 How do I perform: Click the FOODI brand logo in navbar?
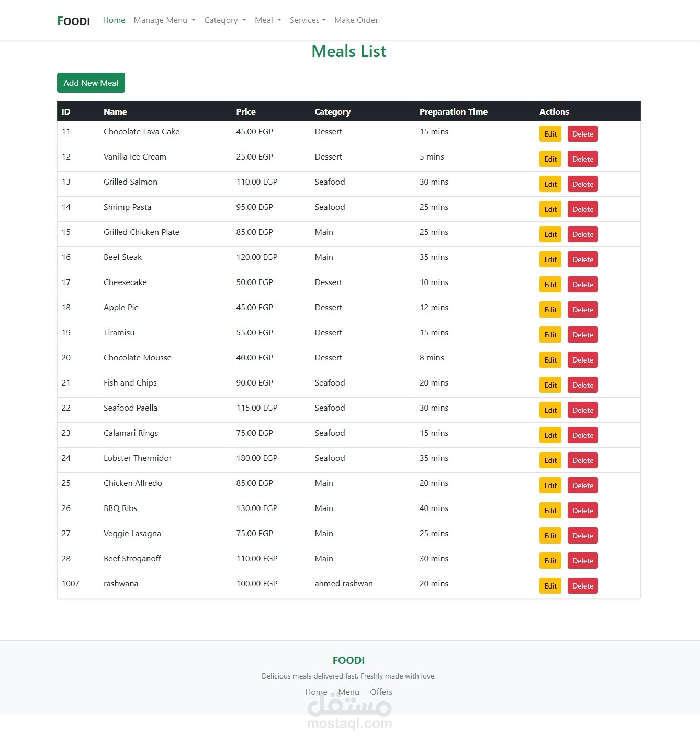click(x=73, y=21)
